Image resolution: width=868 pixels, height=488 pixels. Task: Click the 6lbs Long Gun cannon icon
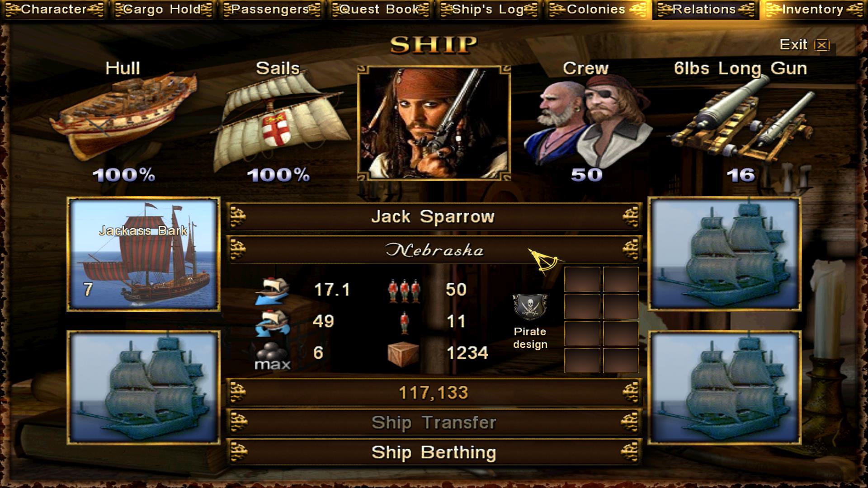[741, 120]
